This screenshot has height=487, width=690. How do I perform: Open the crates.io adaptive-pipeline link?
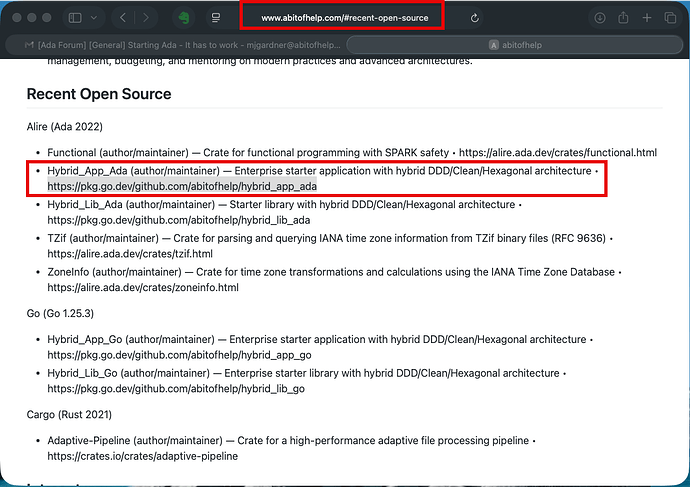click(x=142, y=456)
